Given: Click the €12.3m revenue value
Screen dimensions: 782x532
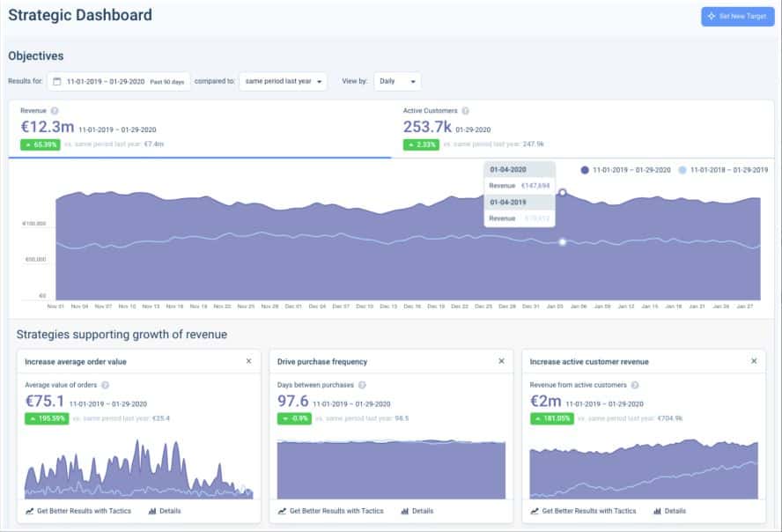Looking at the screenshot, I should pyautogui.click(x=48, y=127).
